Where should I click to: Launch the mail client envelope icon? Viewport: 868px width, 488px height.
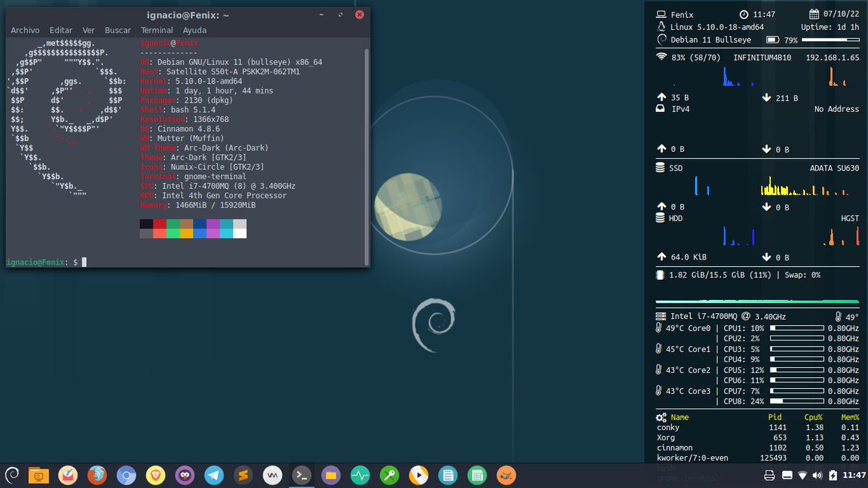point(68,475)
